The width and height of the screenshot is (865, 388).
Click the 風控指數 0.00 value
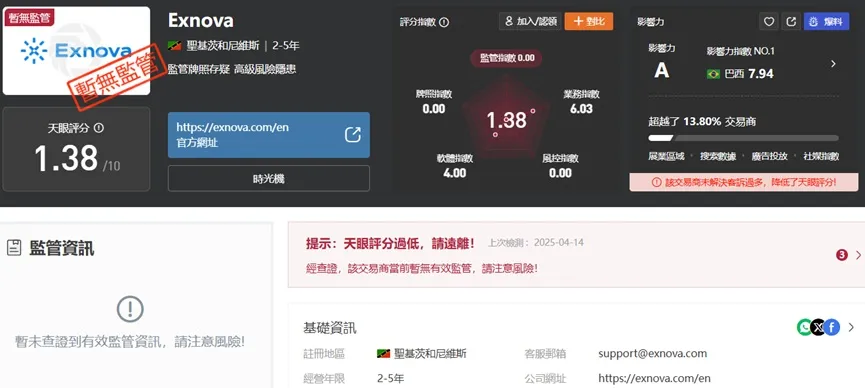click(x=560, y=173)
